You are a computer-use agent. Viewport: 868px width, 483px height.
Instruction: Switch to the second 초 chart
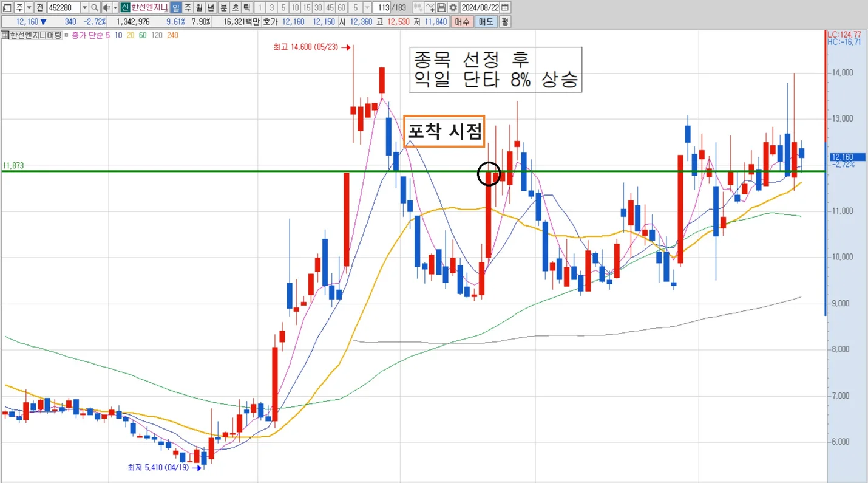235,8
